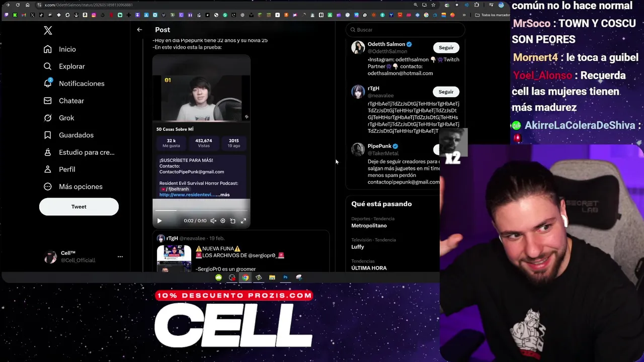Viewport: 644px width, 362px height.
Task: Open browser zoom magnifier icon
Action: coord(416,5)
